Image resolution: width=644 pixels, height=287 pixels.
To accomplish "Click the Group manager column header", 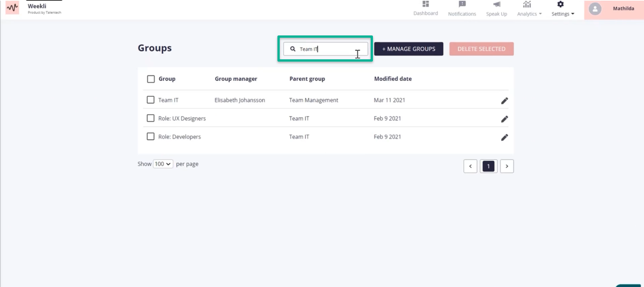I will tap(236, 79).
